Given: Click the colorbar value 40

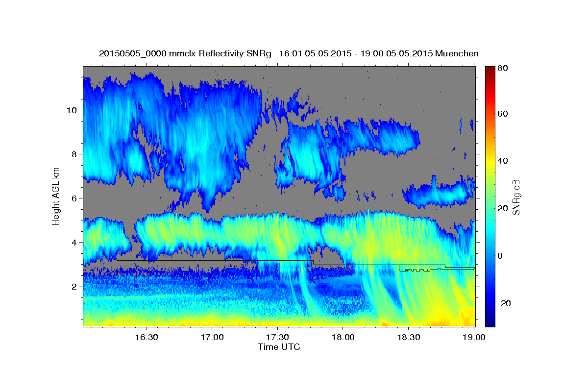Looking at the screenshot, I should pyautogui.click(x=502, y=161).
